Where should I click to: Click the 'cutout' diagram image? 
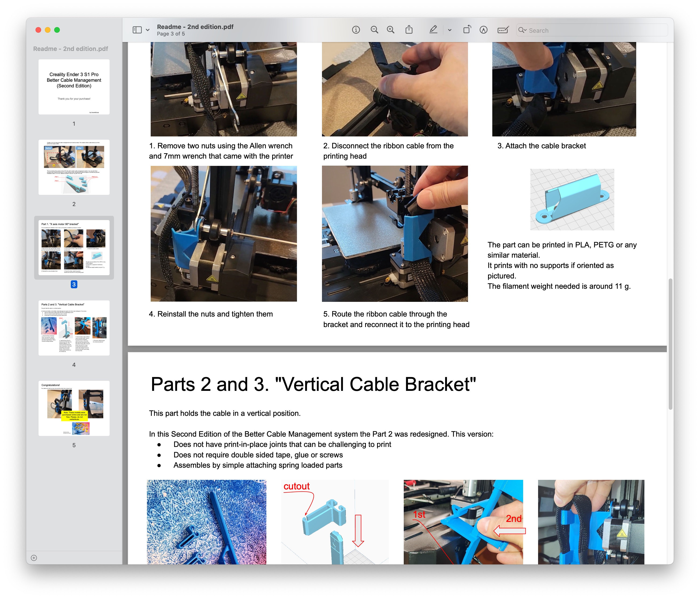tap(335, 522)
